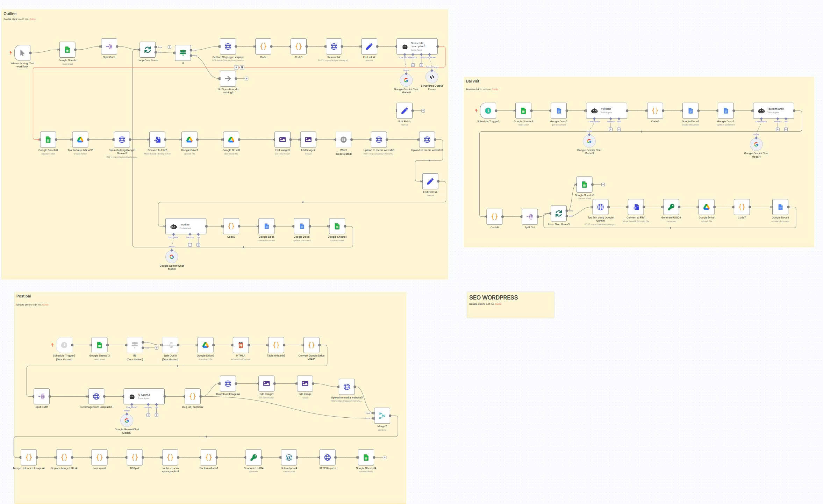Open the 'If' condition node
823x504 pixels.
183,53
